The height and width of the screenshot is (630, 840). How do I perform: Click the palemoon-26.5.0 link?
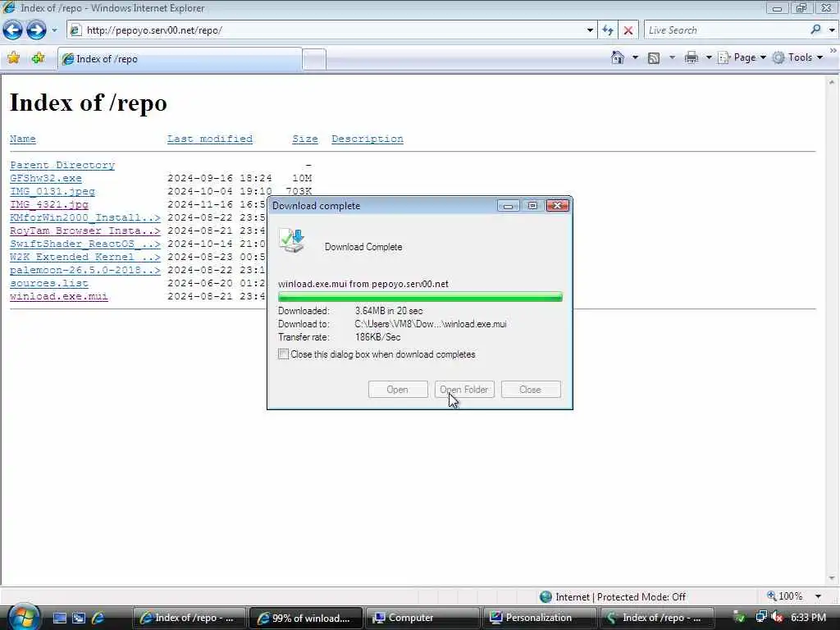85,270
